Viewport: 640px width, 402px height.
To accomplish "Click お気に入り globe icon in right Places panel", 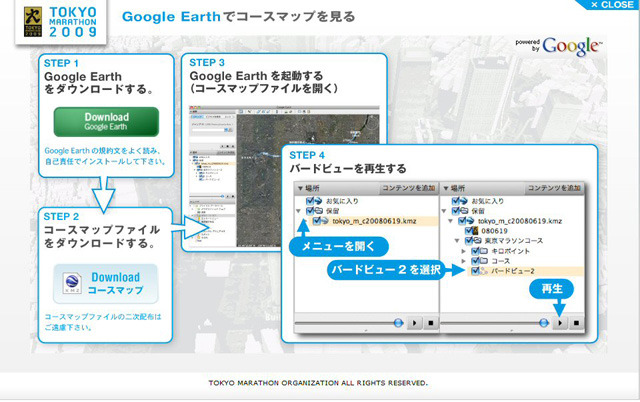I will point(464,201).
